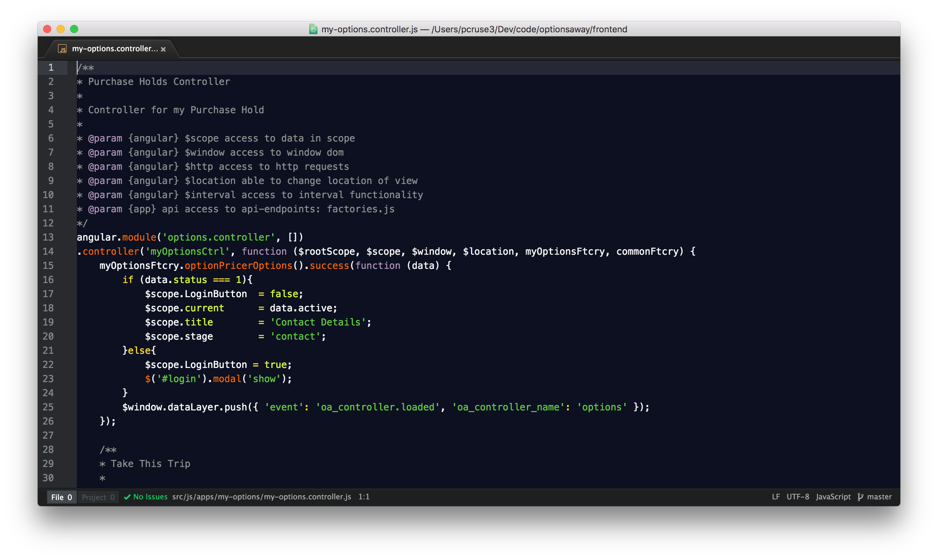Toggle the File 0 linter scope

tap(62, 497)
